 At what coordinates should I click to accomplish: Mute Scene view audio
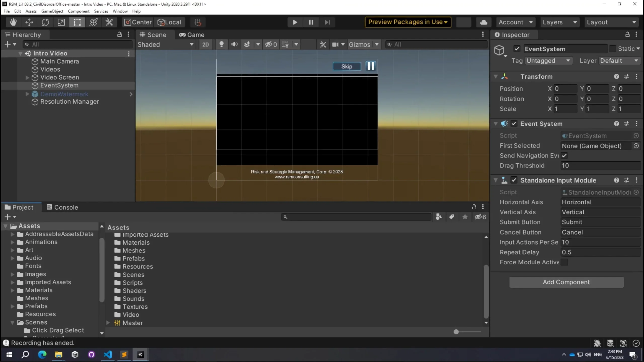point(234,44)
